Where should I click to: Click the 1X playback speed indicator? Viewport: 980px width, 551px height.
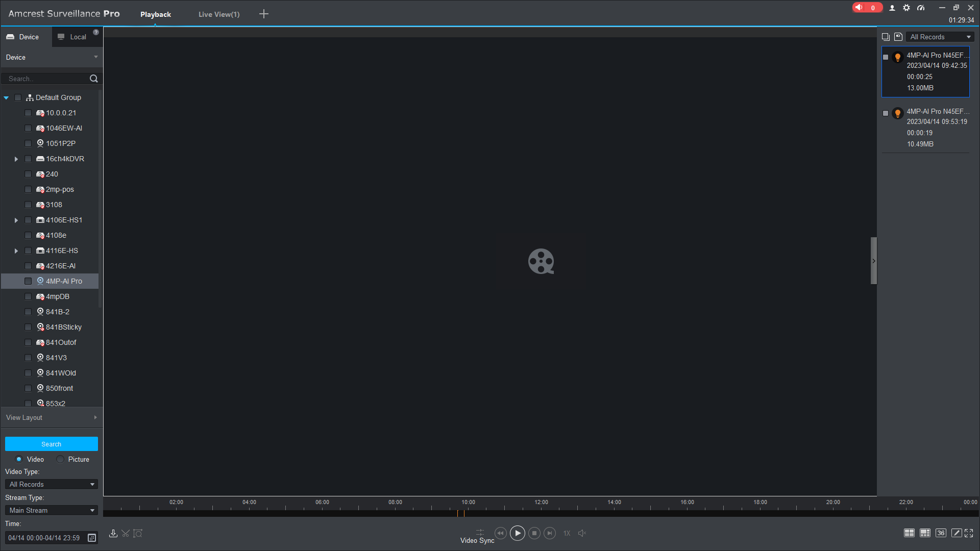567,533
